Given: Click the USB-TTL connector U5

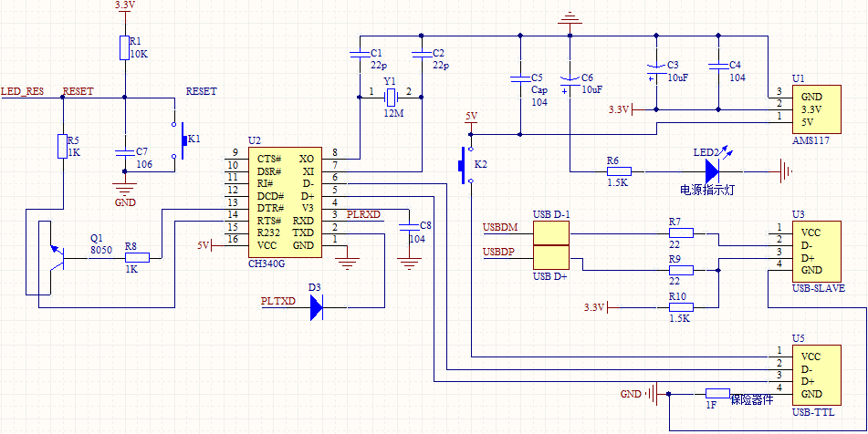Looking at the screenshot, I should pos(817,375).
